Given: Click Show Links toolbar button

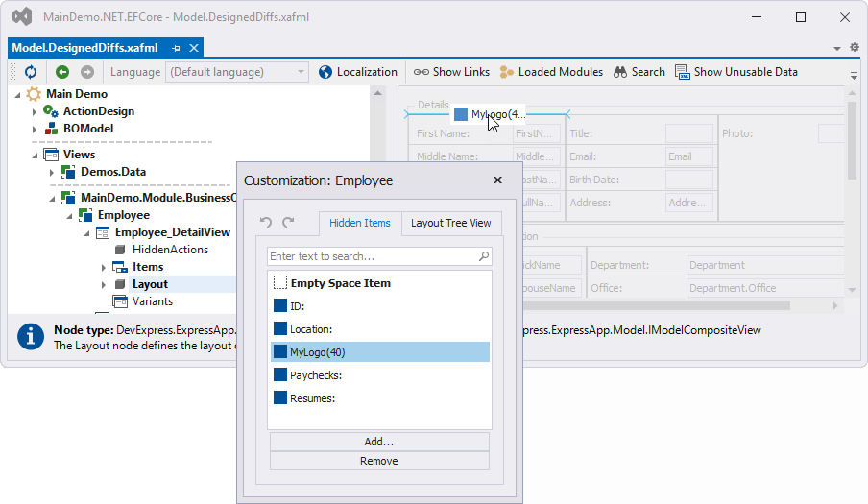Looking at the screenshot, I should pos(451,72).
